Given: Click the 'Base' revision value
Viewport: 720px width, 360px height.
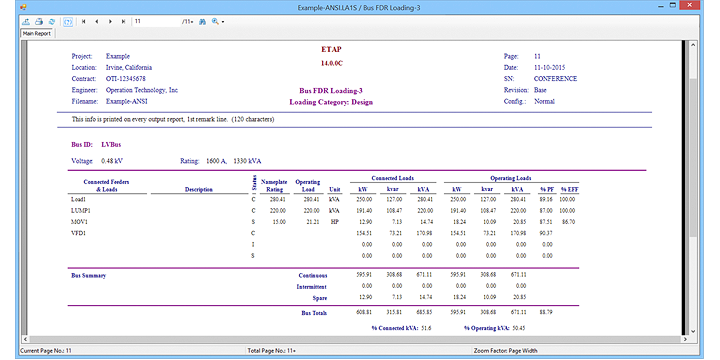Looking at the screenshot, I should (x=540, y=90).
